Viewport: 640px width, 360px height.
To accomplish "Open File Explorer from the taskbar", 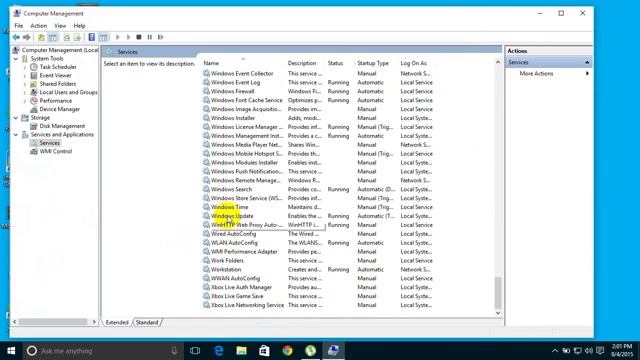I will tap(242, 351).
